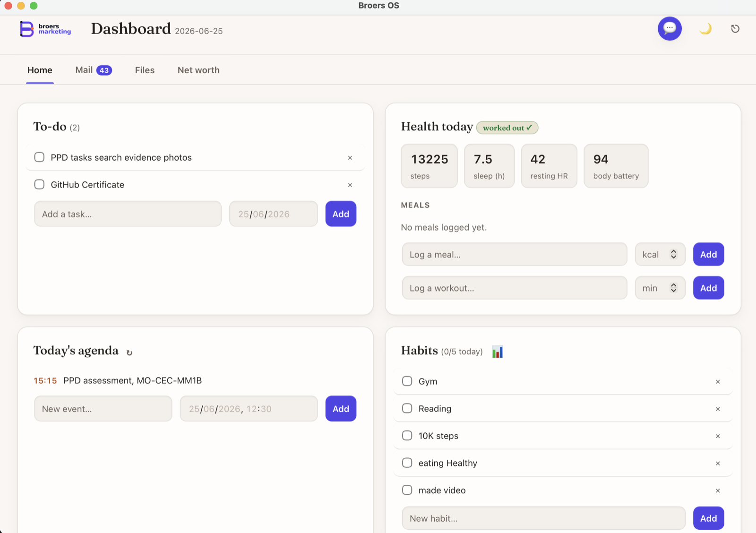Set the agenda event date and time
The width and height of the screenshot is (756, 533).
tap(249, 409)
